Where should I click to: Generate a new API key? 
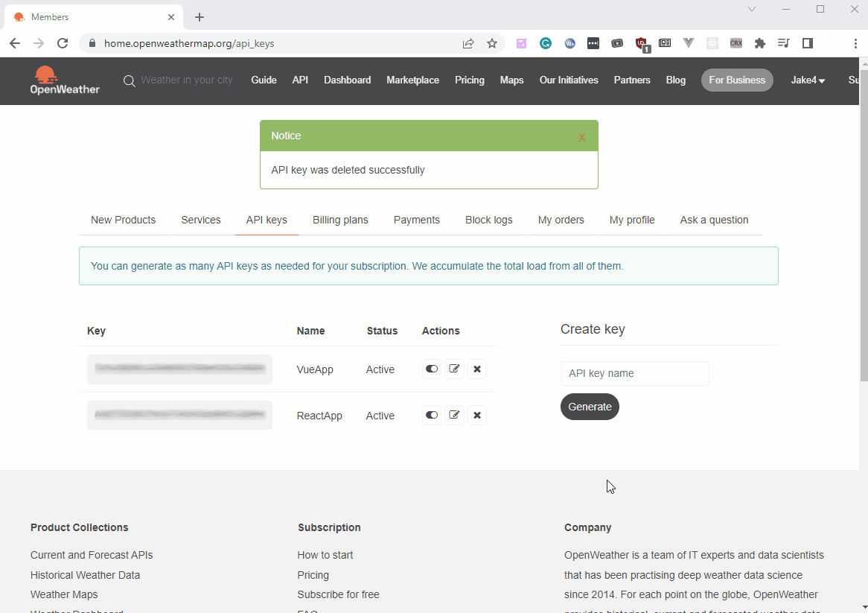coord(590,407)
